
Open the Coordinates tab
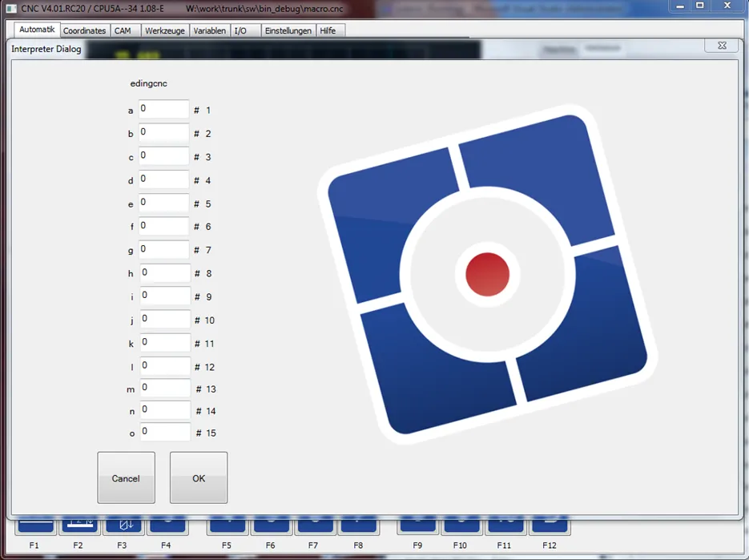[85, 30]
